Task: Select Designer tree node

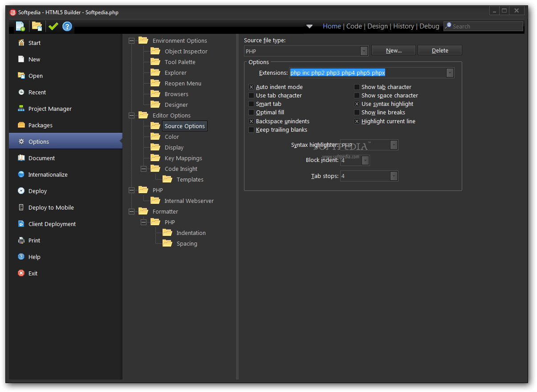Action: [176, 105]
